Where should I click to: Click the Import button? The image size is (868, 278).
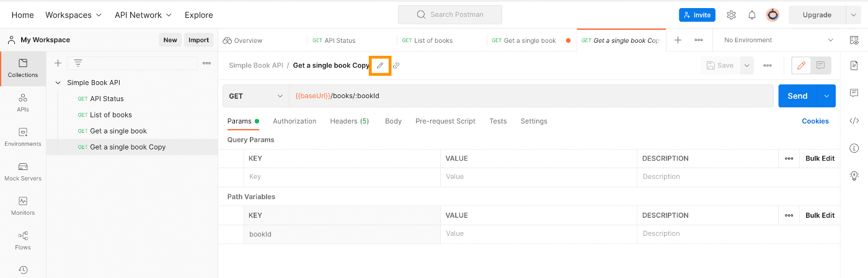[x=198, y=40]
